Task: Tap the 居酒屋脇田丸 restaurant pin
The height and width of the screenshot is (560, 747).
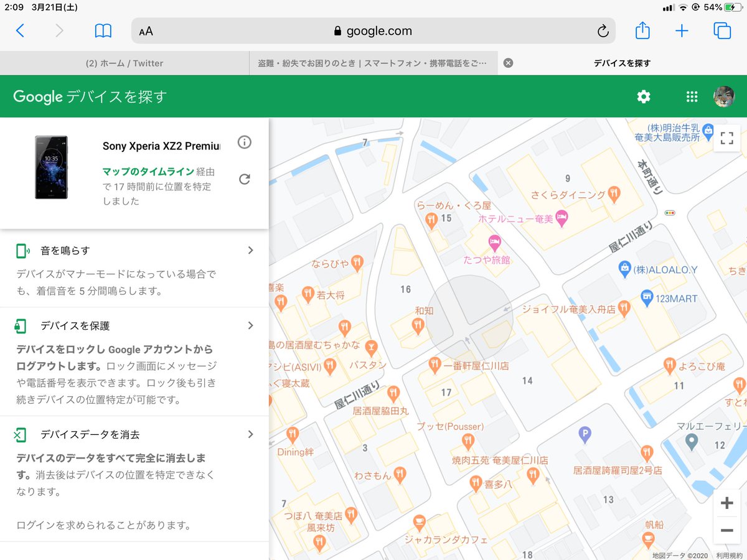Action: pos(393,393)
